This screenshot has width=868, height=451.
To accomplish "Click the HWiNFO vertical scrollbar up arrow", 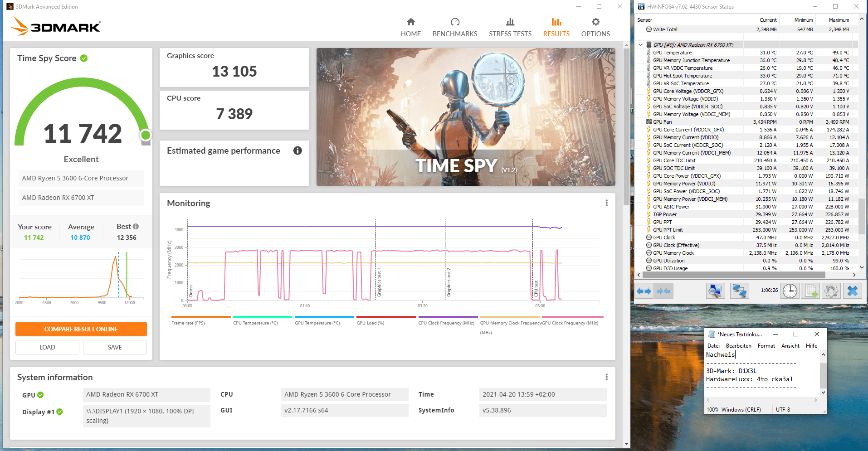I will click(x=862, y=19).
